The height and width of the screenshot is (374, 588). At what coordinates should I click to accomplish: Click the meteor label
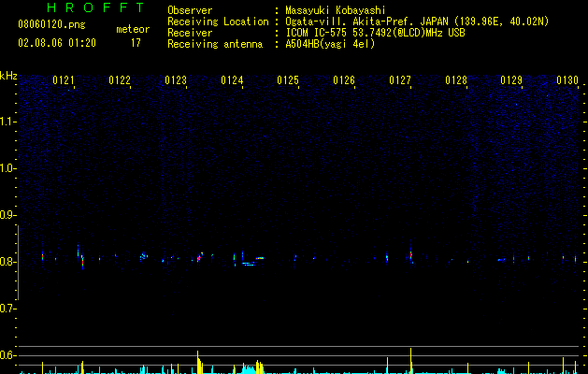coord(133,29)
